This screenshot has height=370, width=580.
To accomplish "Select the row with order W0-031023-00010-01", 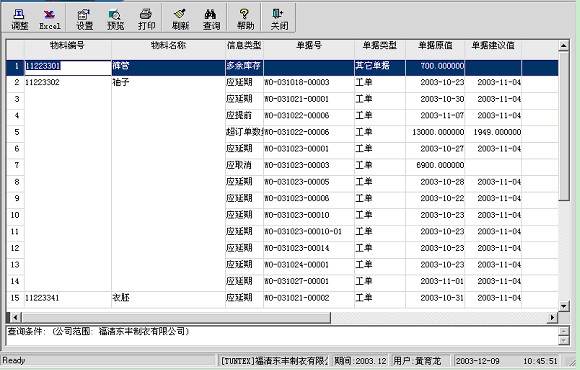I will coord(282,232).
